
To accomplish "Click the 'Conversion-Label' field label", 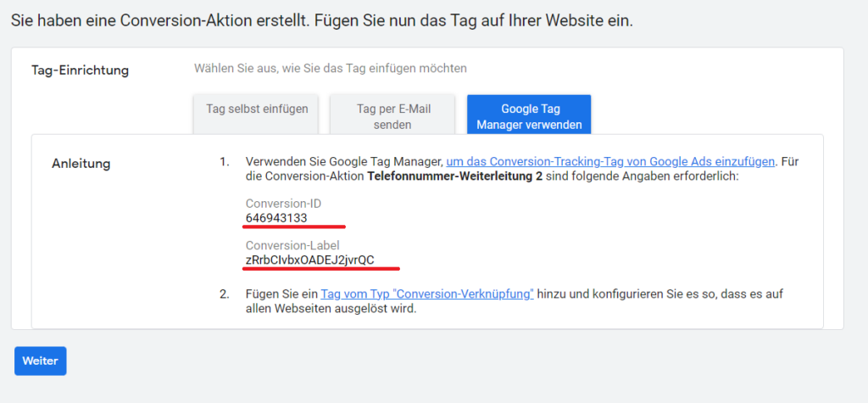I will (x=292, y=245).
